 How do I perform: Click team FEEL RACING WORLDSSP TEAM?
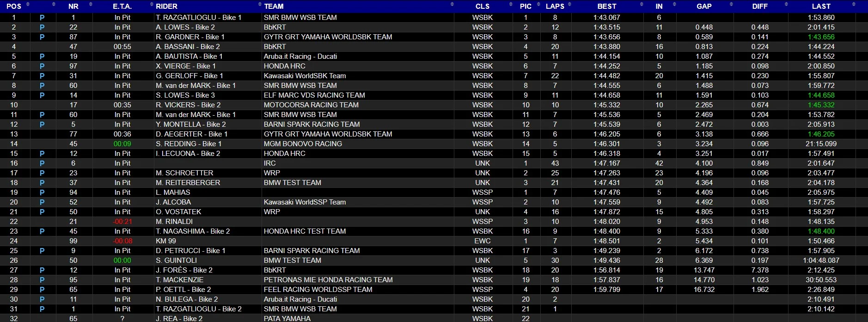coord(318,290)
